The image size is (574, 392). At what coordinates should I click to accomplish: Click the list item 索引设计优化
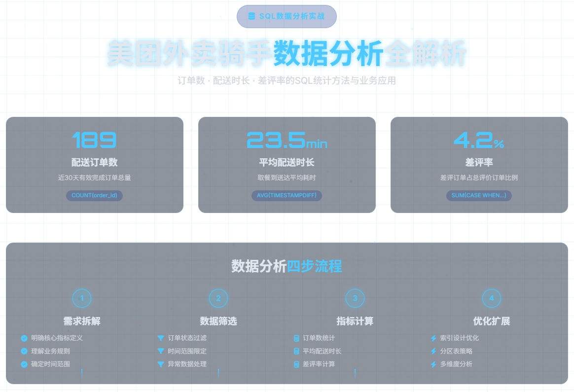tap(459, 338)
